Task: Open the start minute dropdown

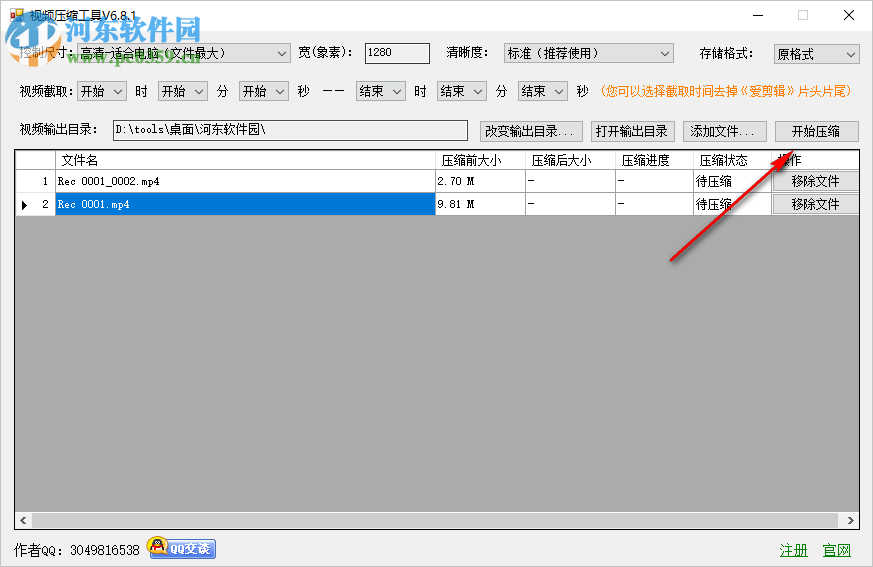Action: coord(183,91)
